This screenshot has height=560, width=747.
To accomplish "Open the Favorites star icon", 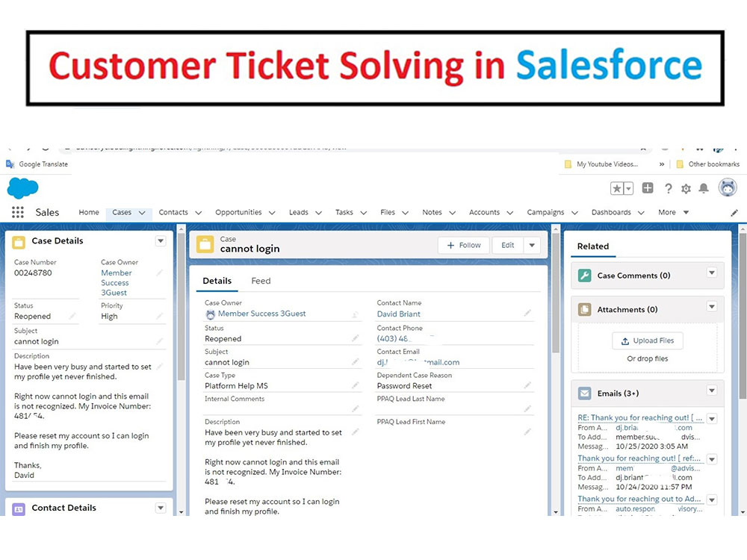I will (616, 189).
